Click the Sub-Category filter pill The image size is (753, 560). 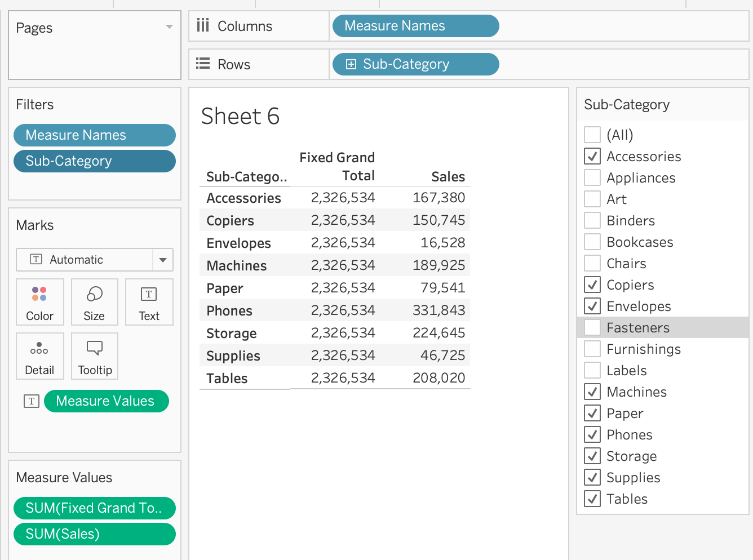pyautogui.click(x=94, y=161)
